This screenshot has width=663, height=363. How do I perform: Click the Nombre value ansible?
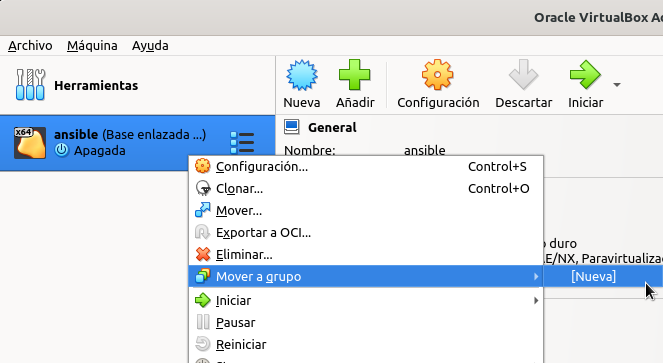(425, 151)
